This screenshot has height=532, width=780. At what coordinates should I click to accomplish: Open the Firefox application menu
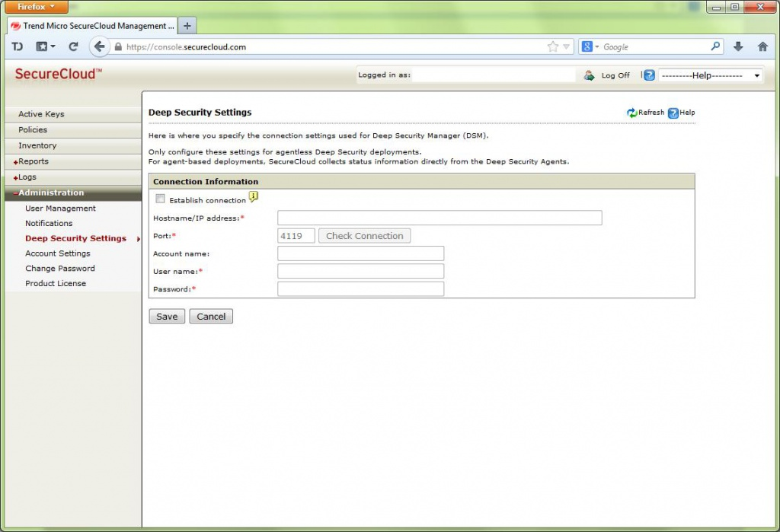pos(37,7)
